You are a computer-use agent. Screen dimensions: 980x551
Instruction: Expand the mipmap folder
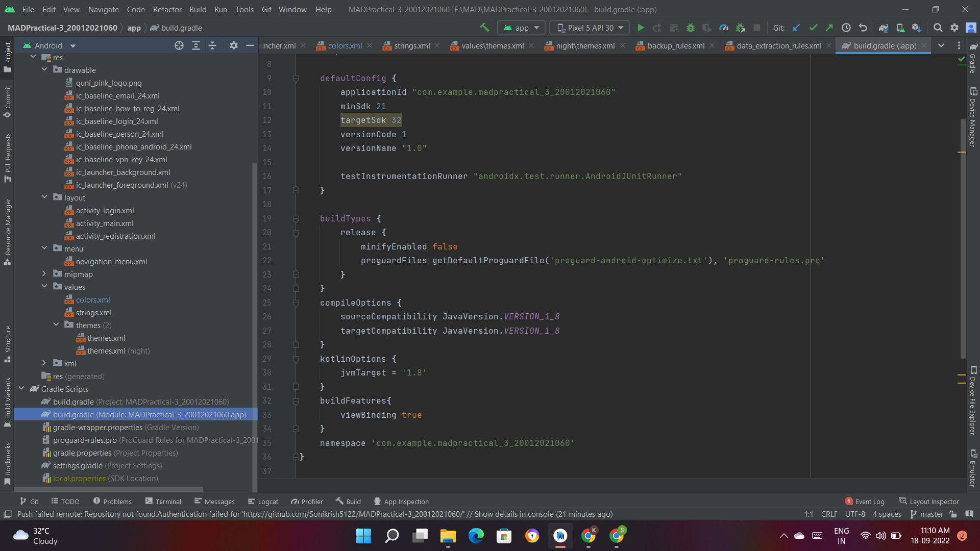[x=44, y=273]
